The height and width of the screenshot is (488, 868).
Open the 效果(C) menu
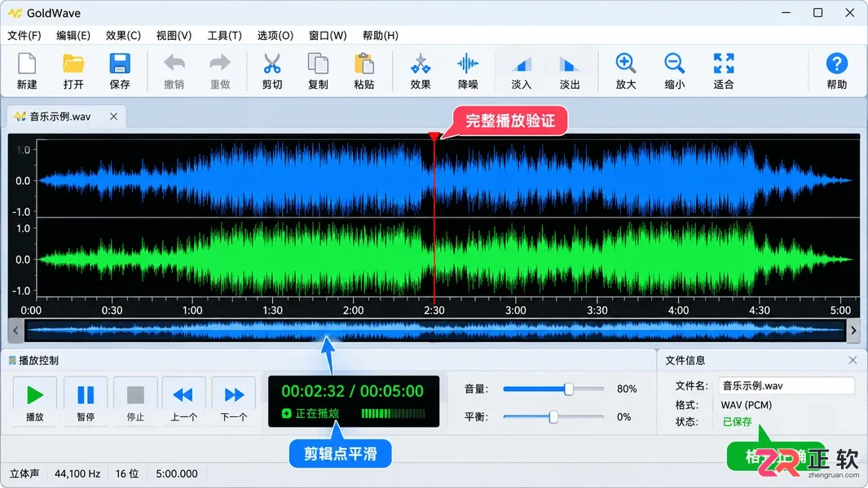[x=123, y=35]
